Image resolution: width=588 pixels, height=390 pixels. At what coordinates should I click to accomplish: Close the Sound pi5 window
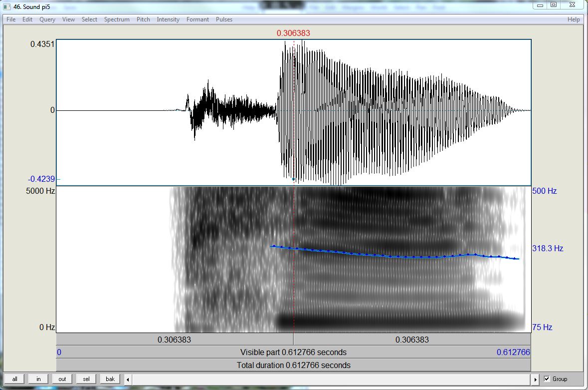coord(572,5)
